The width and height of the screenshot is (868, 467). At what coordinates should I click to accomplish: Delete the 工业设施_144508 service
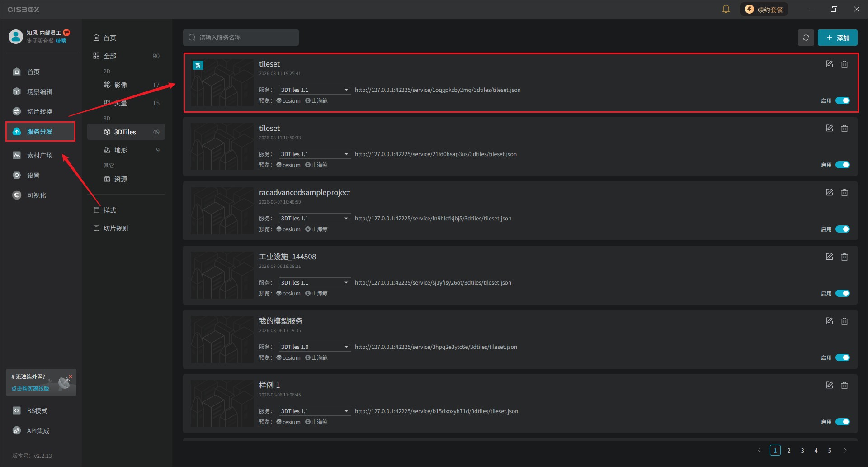844,257
